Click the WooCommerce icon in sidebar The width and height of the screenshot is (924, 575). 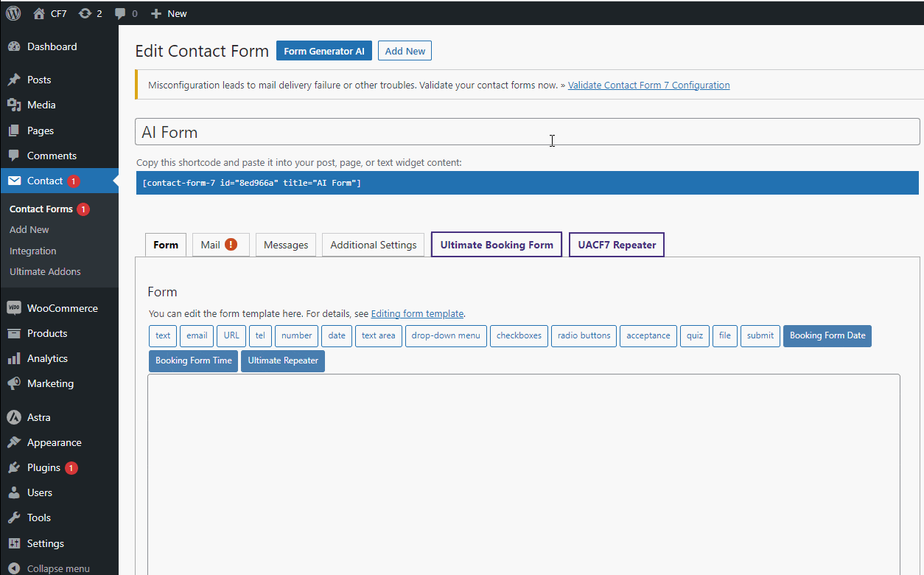14,308
